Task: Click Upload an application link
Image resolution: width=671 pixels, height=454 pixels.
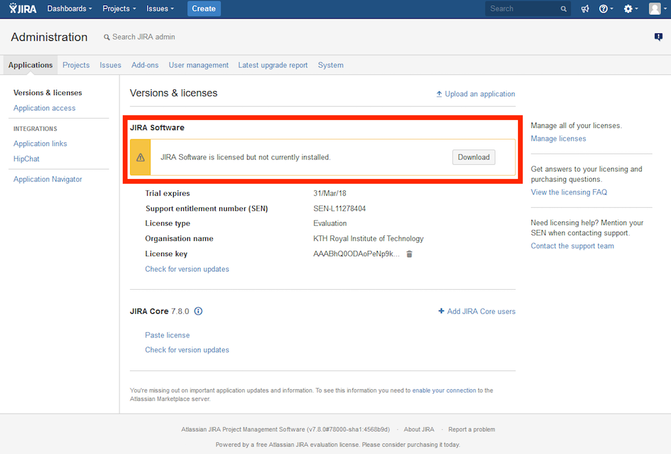Action: click(x=476, y=94)
